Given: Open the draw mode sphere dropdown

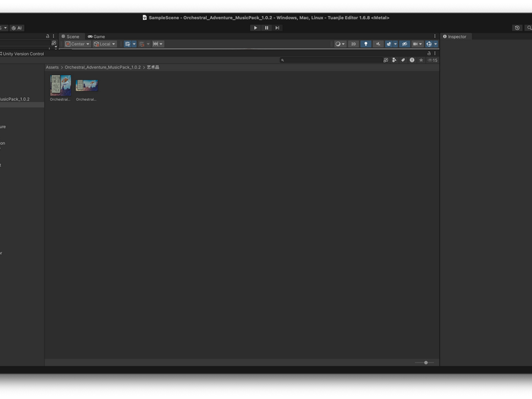Looking at the screenshot, I should coord(340,44).
